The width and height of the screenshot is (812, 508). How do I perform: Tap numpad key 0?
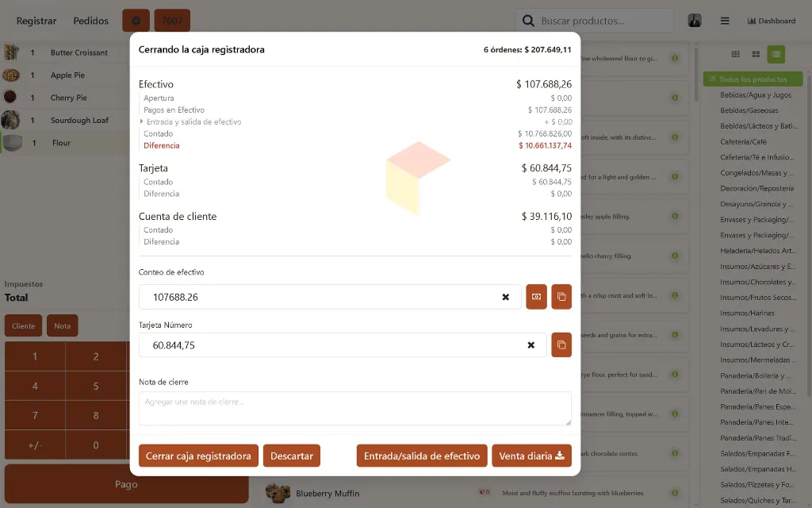click(96, 444)
